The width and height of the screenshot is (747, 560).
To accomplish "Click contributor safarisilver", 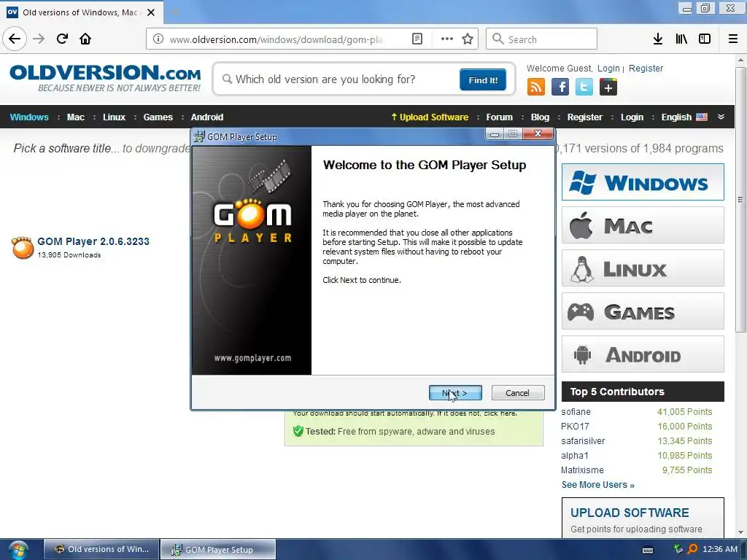I will 583,441.
